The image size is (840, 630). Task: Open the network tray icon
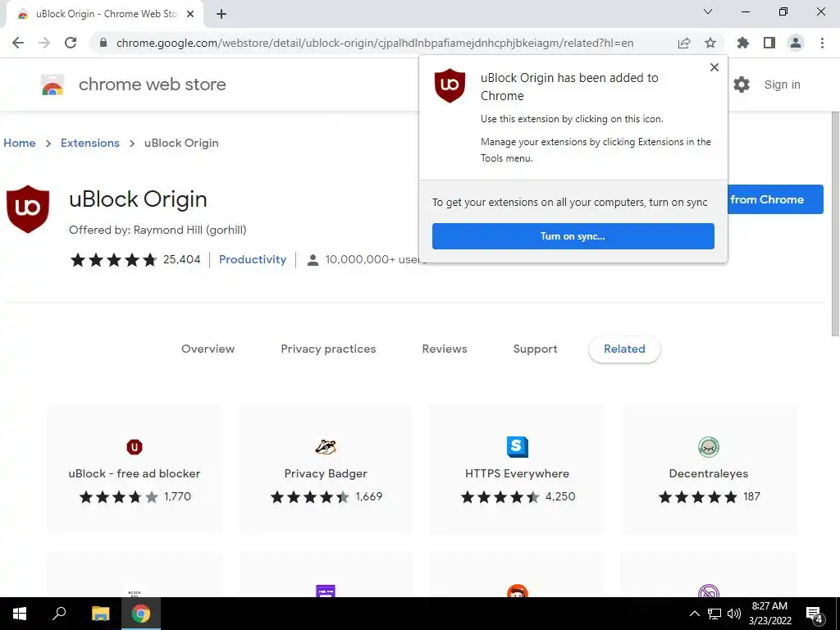coord(714,614)
